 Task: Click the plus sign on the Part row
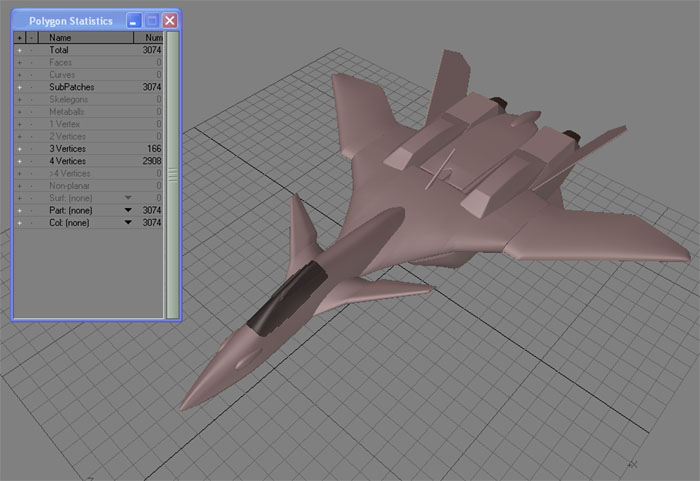coord(20,211)
